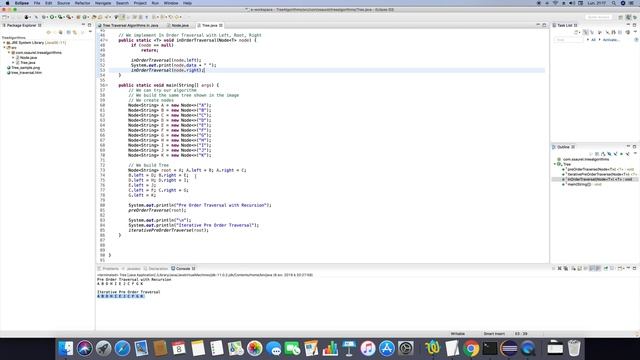Open the Refactor menu
This screenshot has height=360, width=640.
pyautogui.click(x=82, y=3)
